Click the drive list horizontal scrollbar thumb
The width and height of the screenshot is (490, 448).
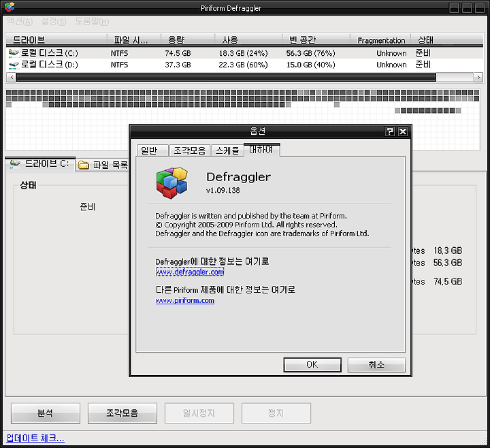click(226, 77)
